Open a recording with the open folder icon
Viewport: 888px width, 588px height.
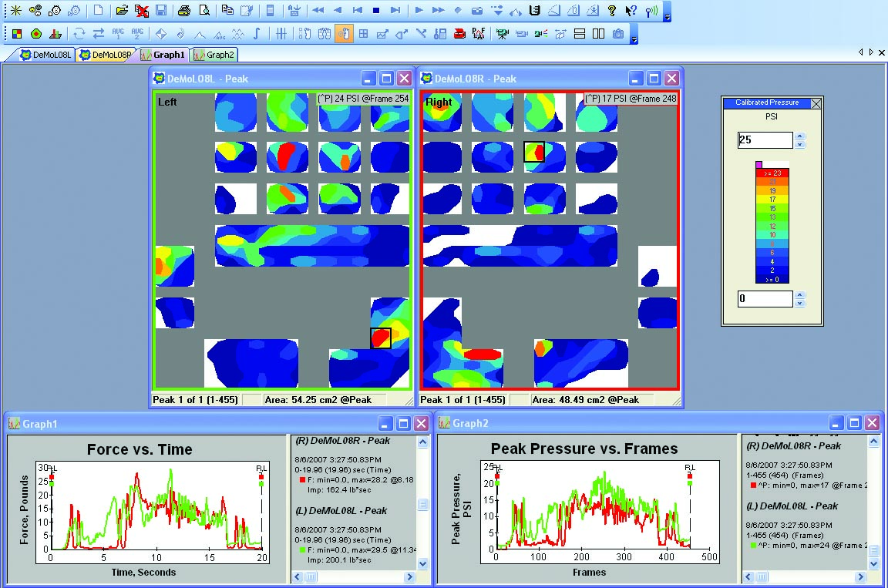click(x=122, y=10)
